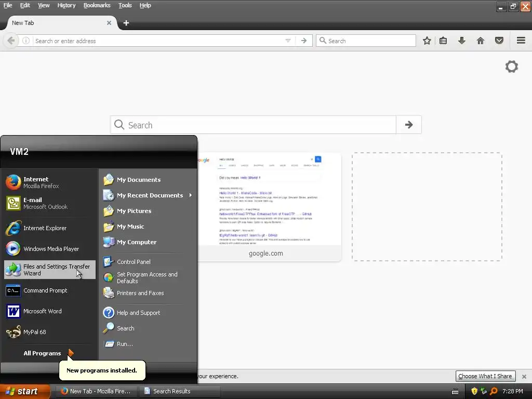Click Choose What I Share button
The height and width of the screenshot is (399, 532).
(485, 376)
